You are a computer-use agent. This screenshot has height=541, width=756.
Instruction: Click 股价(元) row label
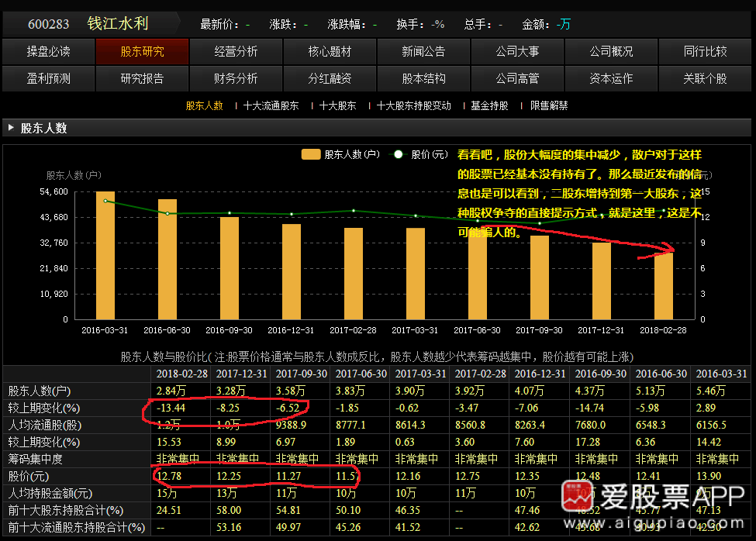click(x=29, y=477)
